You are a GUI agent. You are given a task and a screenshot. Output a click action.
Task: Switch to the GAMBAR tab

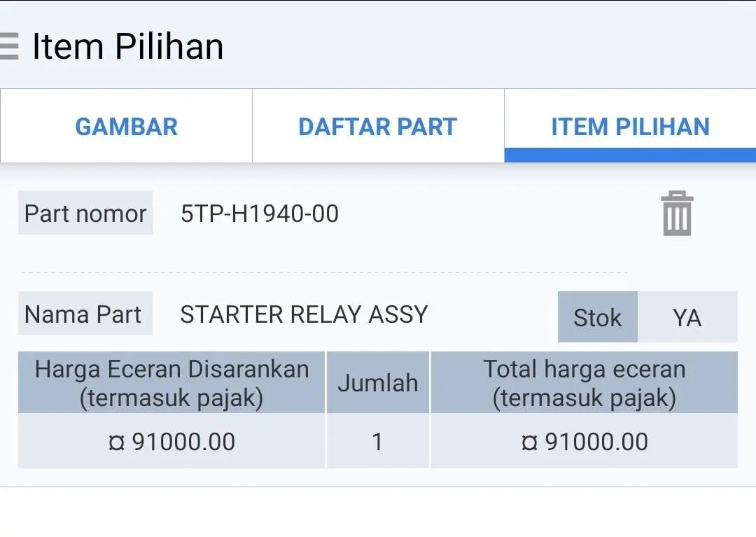[x=126, y=126]
